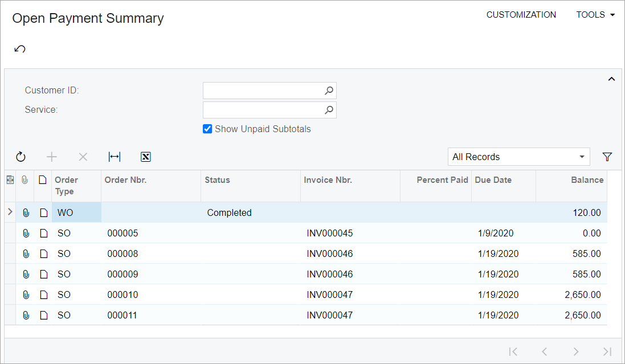
Task: Click the Export to Excel icon
Action: click(x=145, y=157)
